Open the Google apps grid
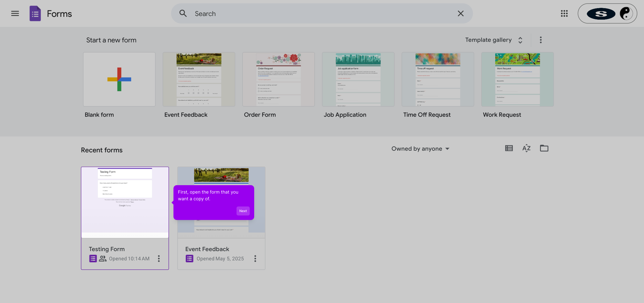The height and width of the screenshot is (303, 644). [564, 13]
